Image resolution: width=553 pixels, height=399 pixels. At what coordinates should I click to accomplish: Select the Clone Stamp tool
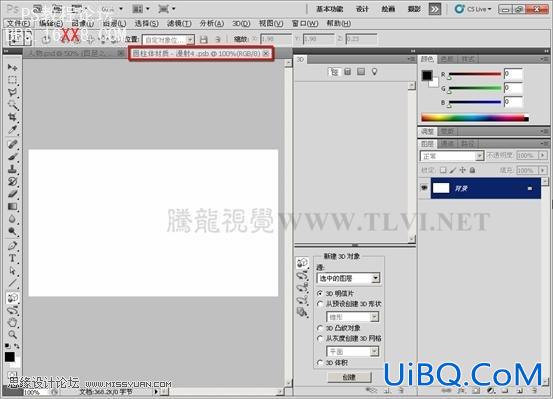[x=13, y=169]
